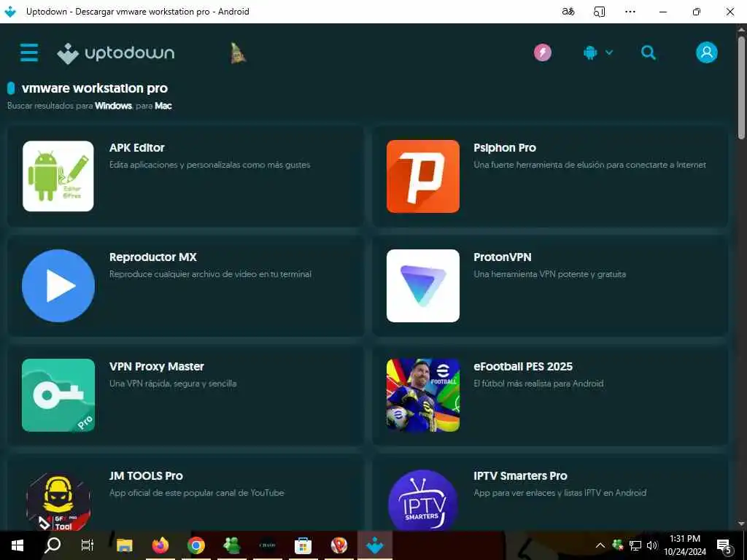Open the Reproductor MX title

click(x=153, y=257)
